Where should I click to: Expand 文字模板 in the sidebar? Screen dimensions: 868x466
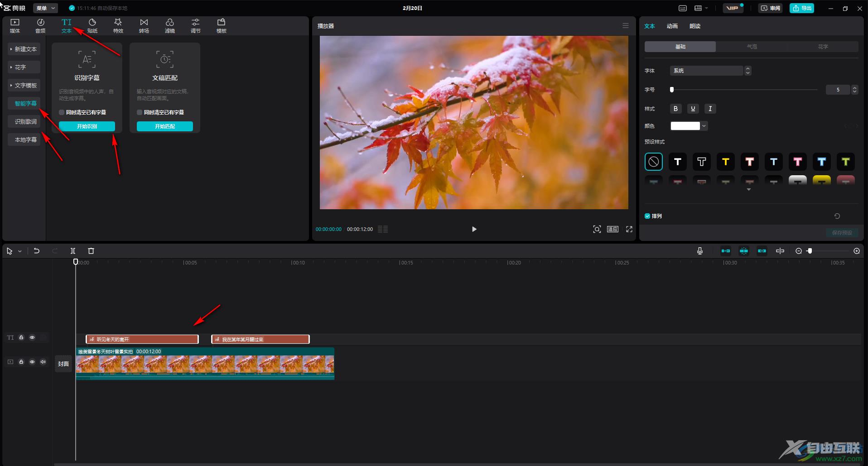24,85
